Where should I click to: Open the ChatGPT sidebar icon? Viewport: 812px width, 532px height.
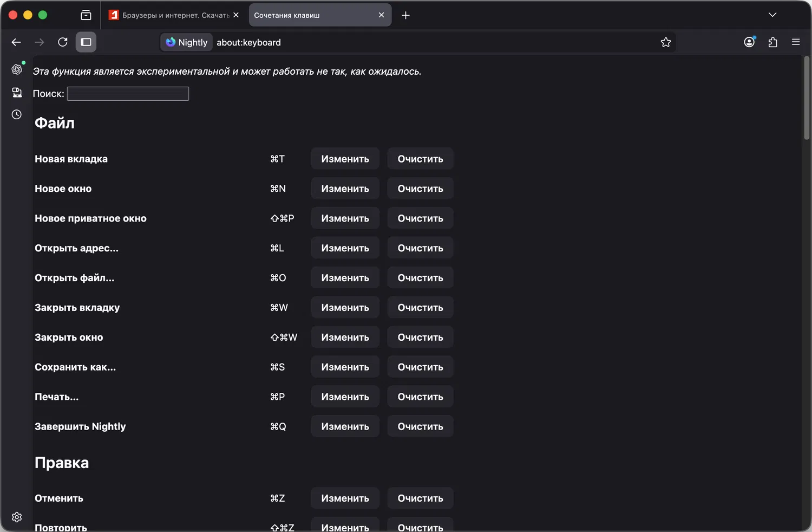(x=17, y=69)
